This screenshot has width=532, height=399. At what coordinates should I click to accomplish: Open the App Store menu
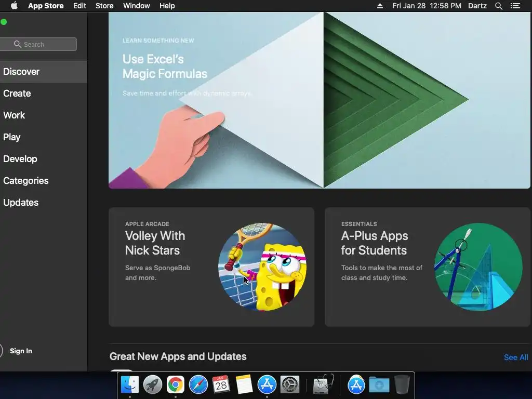click(46, 6)
